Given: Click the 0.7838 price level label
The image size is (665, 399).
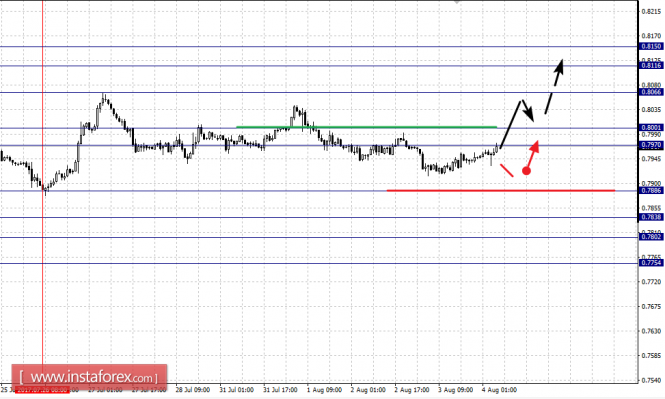Looking at the screenshot, I should (651, 217).
